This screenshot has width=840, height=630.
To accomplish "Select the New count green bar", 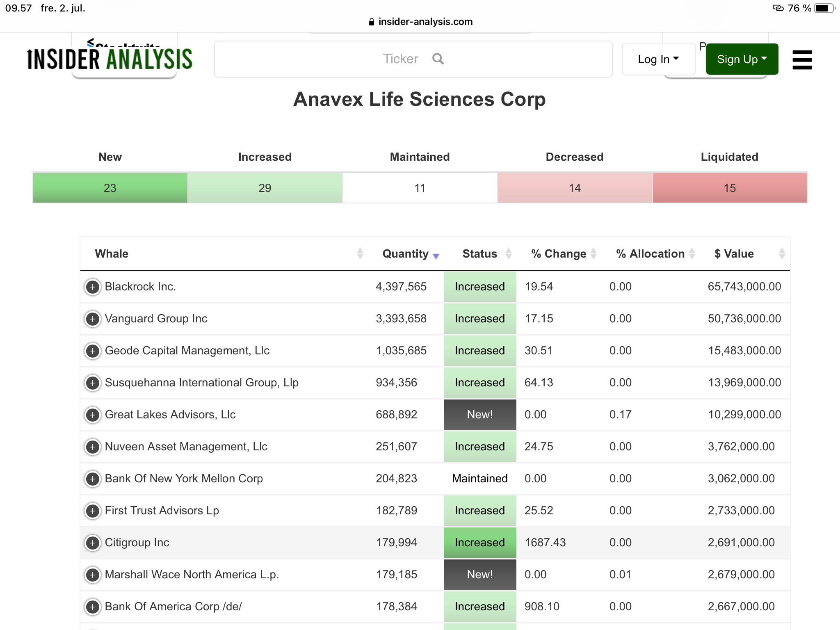I will [x=110, y=188].
